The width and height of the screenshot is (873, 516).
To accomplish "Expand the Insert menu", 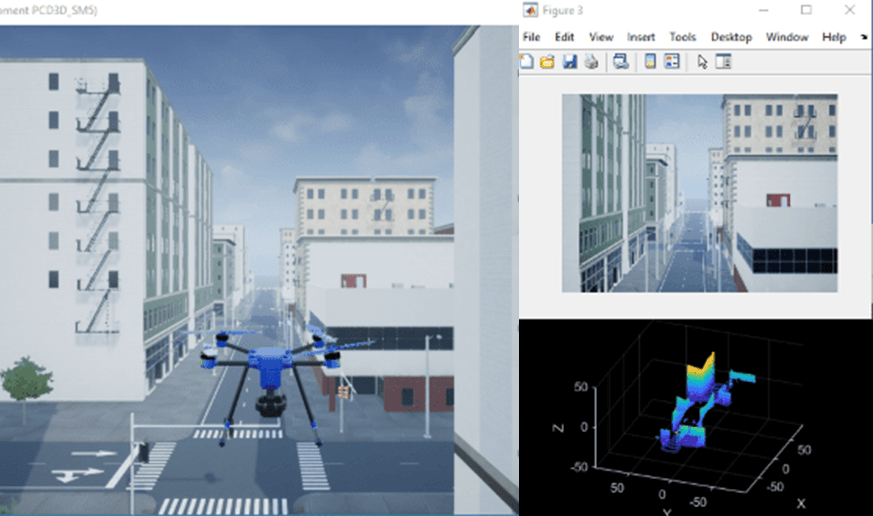I will (641, 37).
